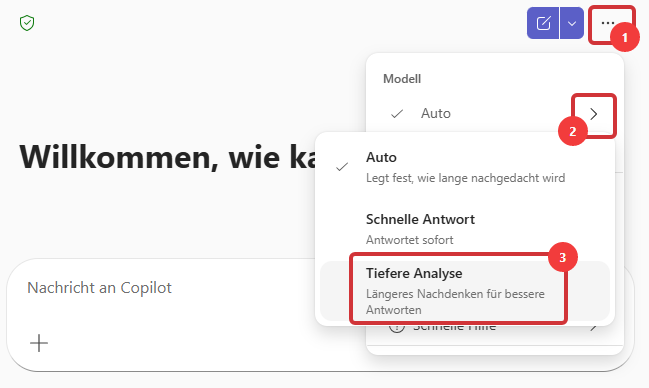Select the Auto model row under Modell
The image size is (649, 388).
coord(495,113)
